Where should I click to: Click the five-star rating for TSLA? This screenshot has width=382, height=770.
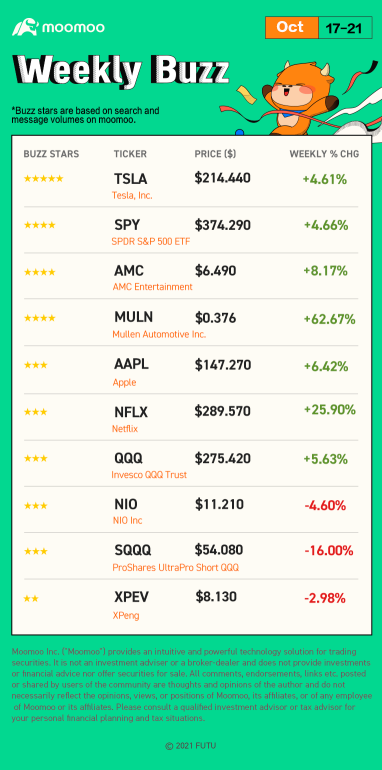coord(43,179)
